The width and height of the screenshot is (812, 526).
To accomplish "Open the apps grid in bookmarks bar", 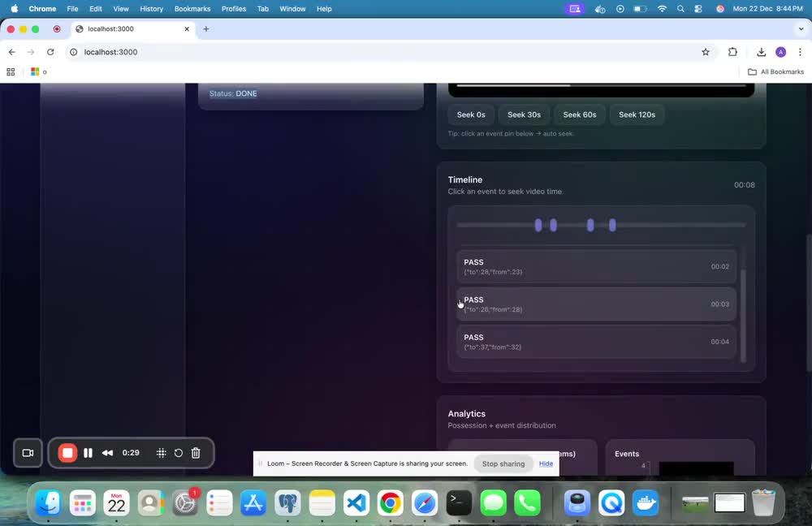I will 11,72.
